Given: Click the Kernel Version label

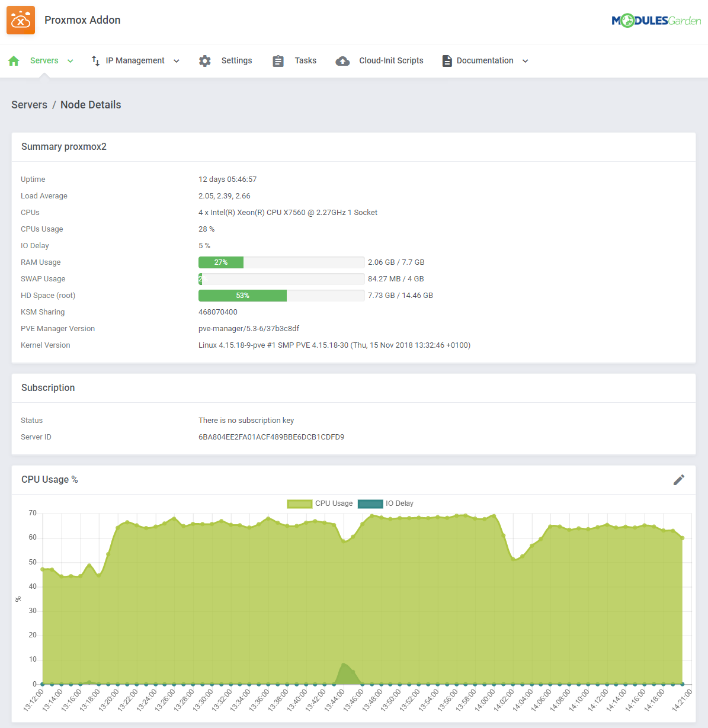Looking at the screenshot, I should (46, 345).
